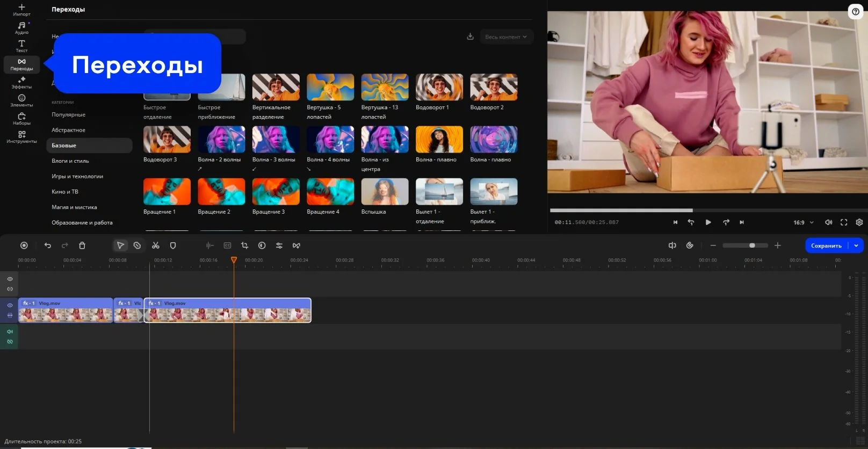Click the blue Save button

click(826, 245)
